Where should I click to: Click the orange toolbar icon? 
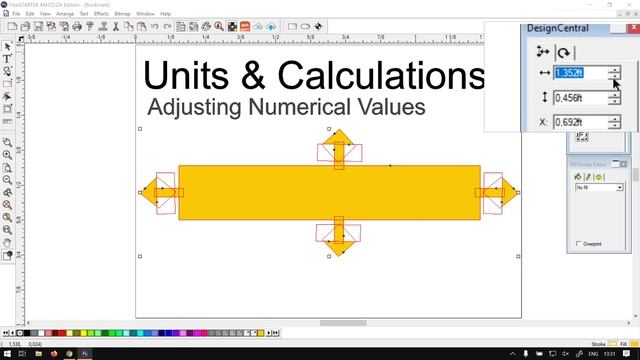pyautogui.click(x=245, y=27)
